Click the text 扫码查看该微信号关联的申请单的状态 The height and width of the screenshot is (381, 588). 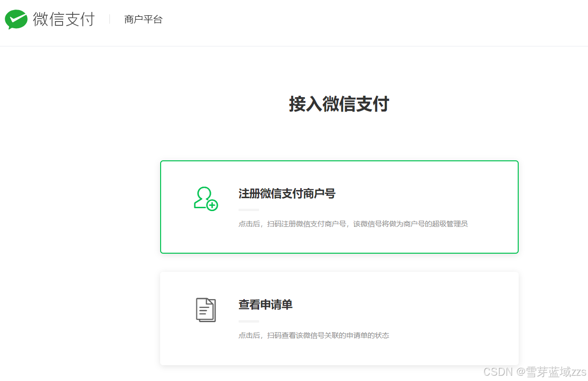(327, 336)
